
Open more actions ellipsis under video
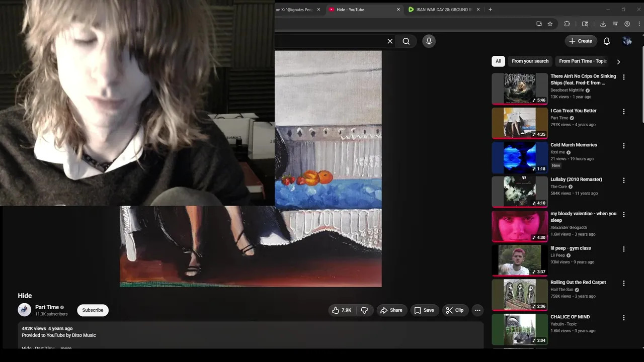point(477,310)
